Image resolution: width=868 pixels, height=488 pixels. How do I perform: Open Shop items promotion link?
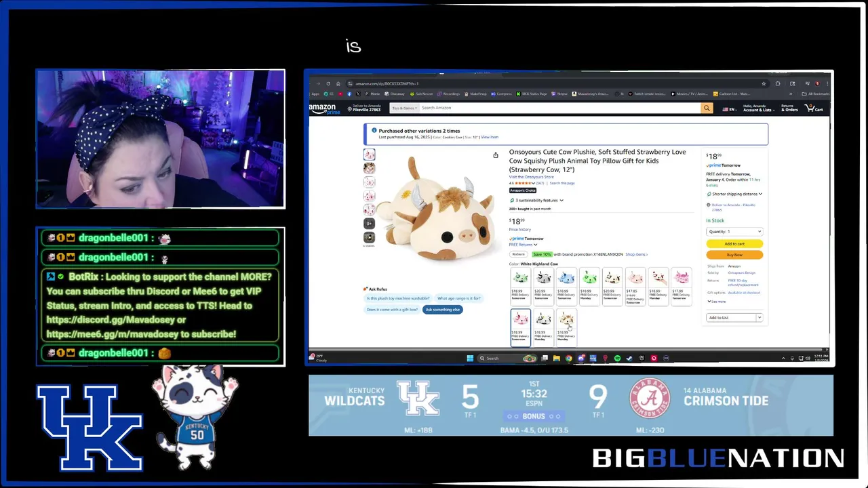pyautogui.click(x=637, y=254)
